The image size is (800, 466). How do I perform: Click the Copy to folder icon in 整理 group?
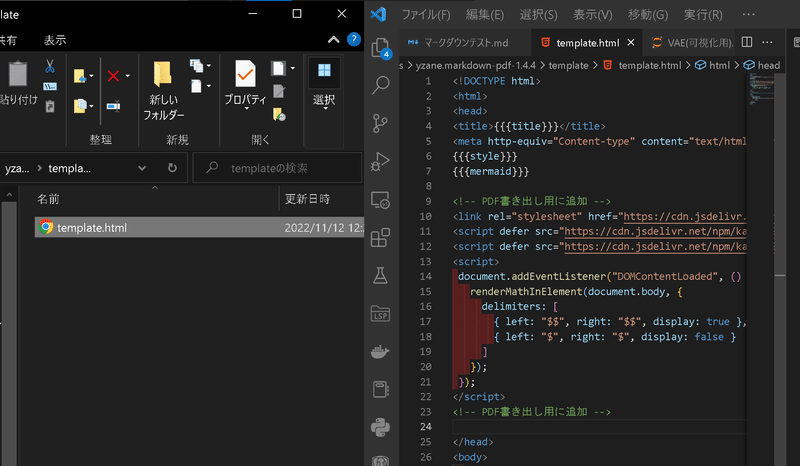pyautogui.click(x=80, y=106)
